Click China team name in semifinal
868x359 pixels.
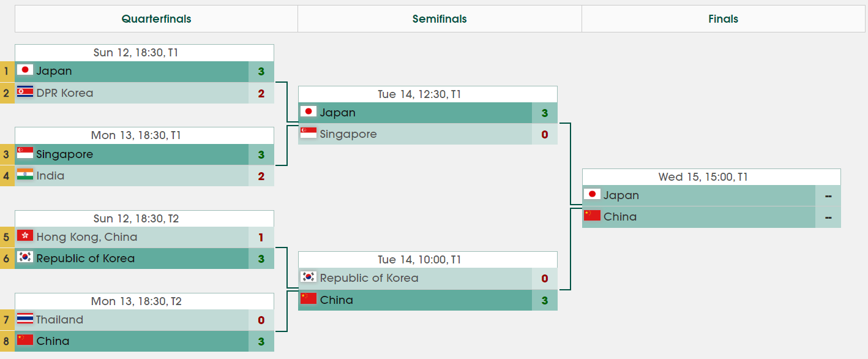(x=336, y=300)
